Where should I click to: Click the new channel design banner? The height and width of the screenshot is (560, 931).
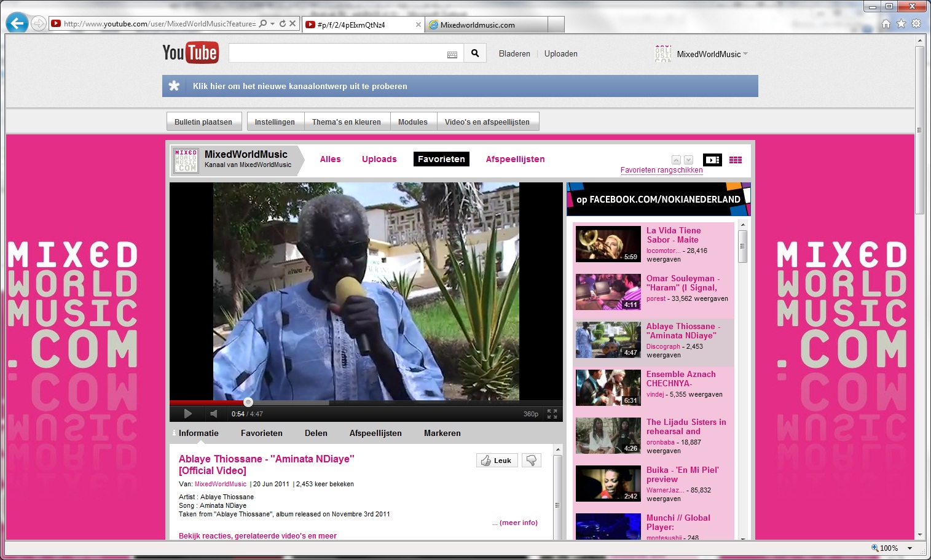pos(460,86)
